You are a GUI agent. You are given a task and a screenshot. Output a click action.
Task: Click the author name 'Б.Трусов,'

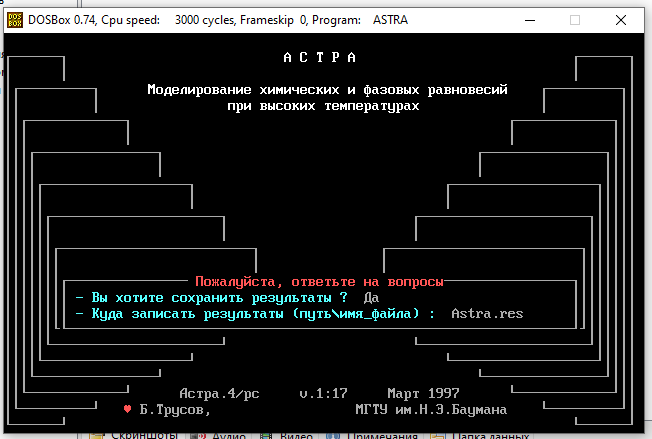point(175,409)
